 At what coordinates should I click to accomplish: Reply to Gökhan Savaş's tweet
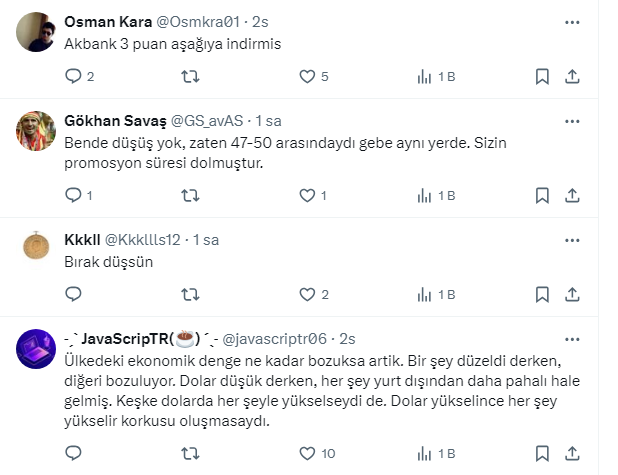click(x=73, y=195)
